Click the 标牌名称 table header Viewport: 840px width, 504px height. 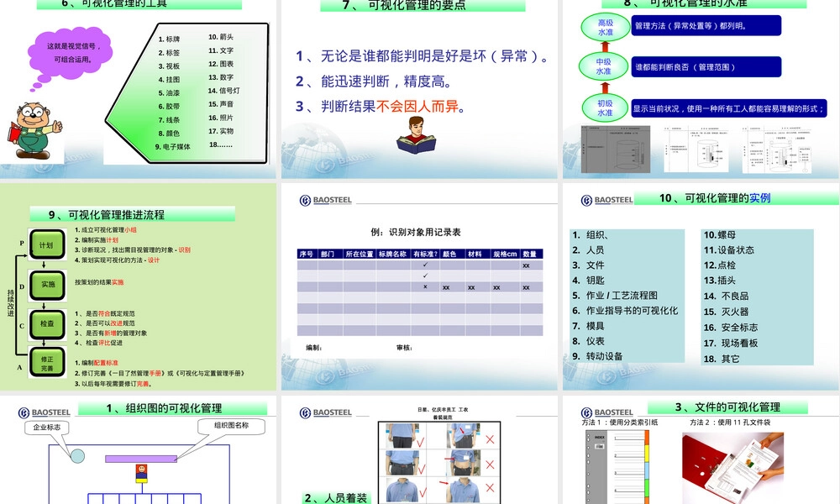click(x=392, y=254)
